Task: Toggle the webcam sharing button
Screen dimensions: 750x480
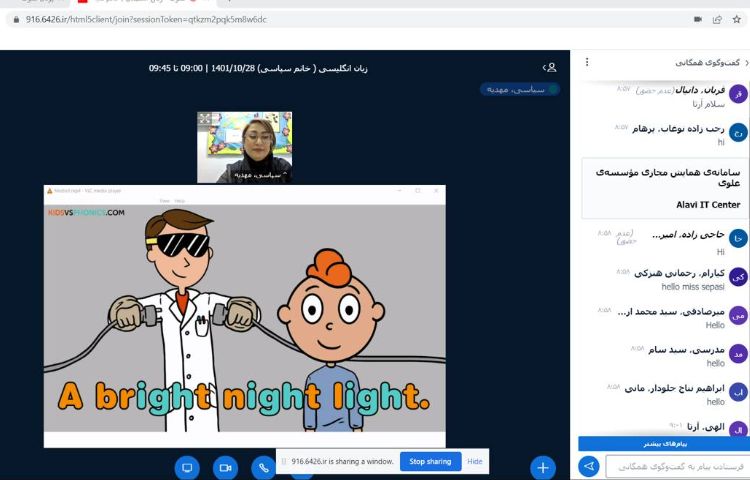Action: pos(225,467)
